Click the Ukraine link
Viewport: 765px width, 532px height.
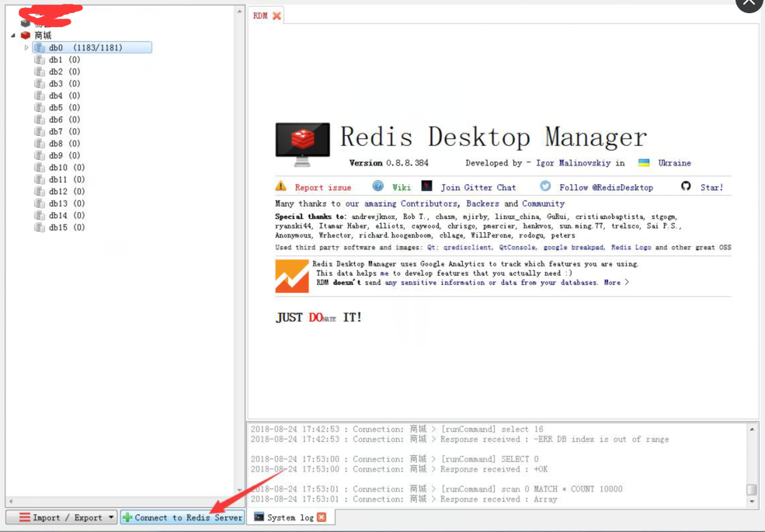(674, 163)
